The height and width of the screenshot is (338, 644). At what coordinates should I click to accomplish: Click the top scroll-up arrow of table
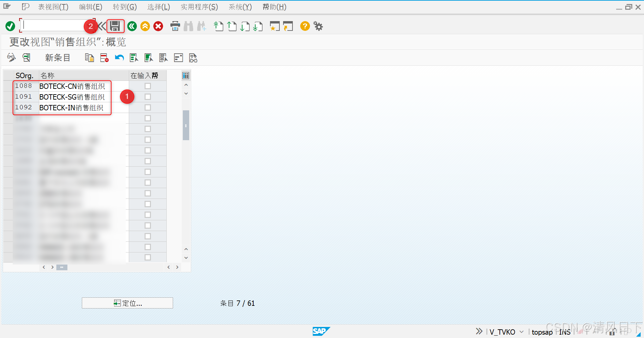[186, 85]
